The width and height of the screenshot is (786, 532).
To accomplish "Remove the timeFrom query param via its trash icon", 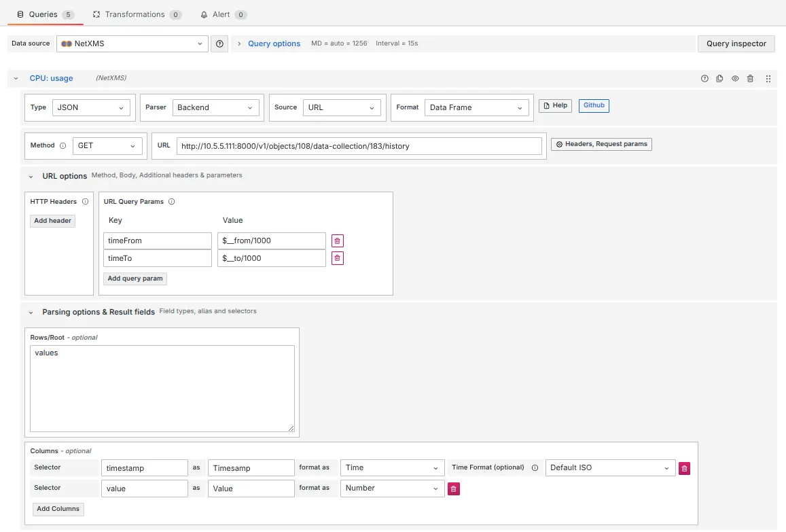I will click(x=337, y=240).
